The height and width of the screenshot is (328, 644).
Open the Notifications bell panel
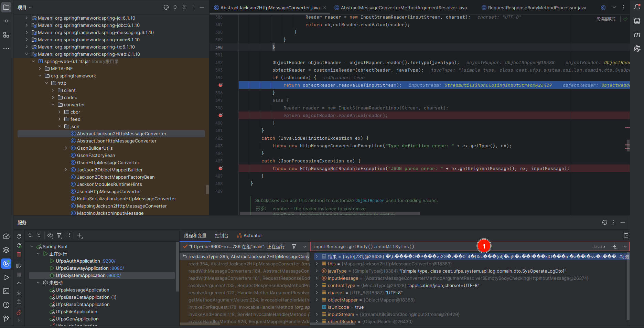(x=637, y=7)
